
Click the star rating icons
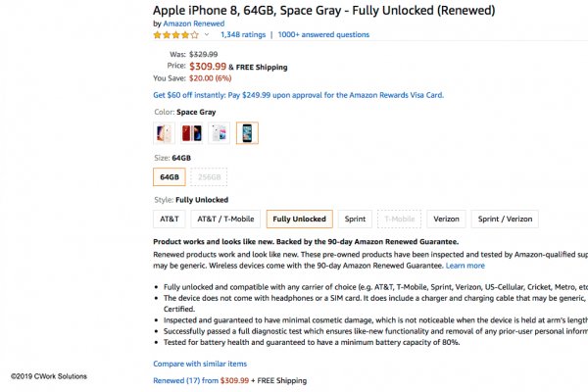(175, 35)
